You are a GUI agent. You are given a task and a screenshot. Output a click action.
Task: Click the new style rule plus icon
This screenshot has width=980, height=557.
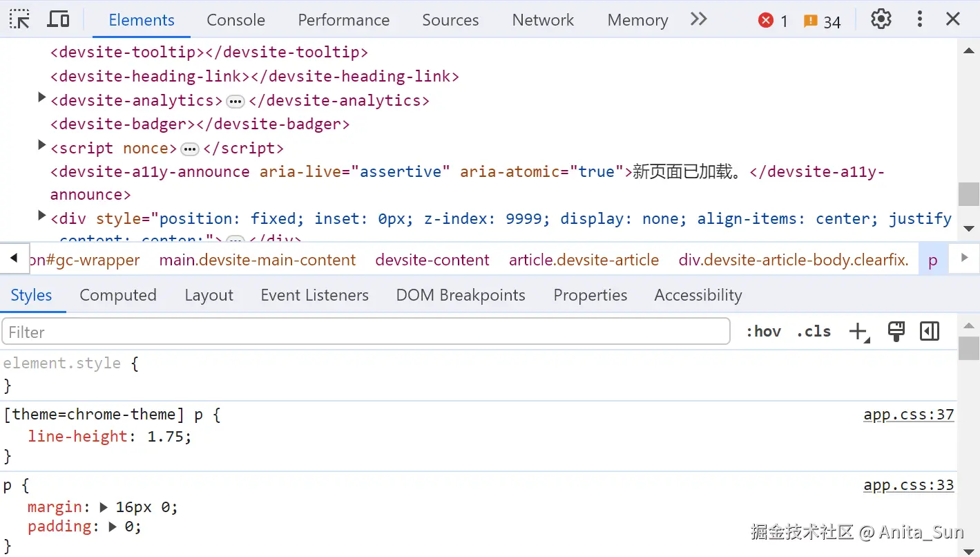click(x=858, y=332)
